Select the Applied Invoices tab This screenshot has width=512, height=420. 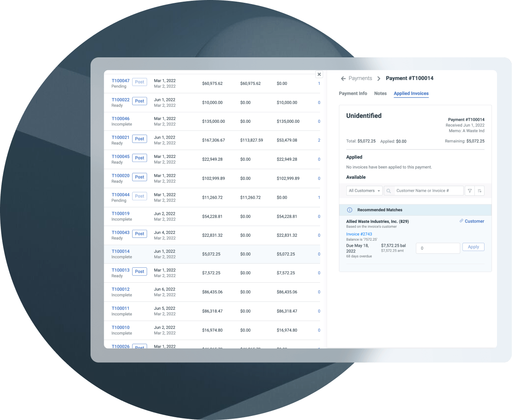click(x=411, y=93)
